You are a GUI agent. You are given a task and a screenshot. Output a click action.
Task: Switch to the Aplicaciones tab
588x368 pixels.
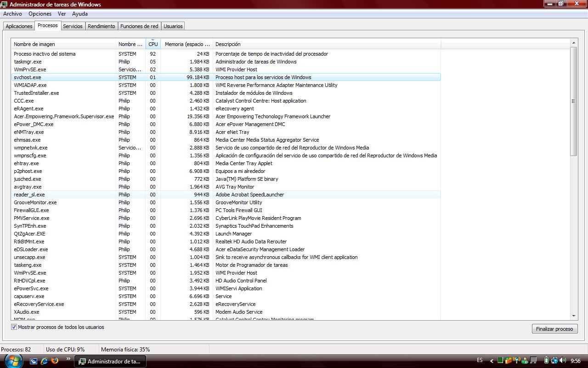pyautogui.click(x=19, y=26)
